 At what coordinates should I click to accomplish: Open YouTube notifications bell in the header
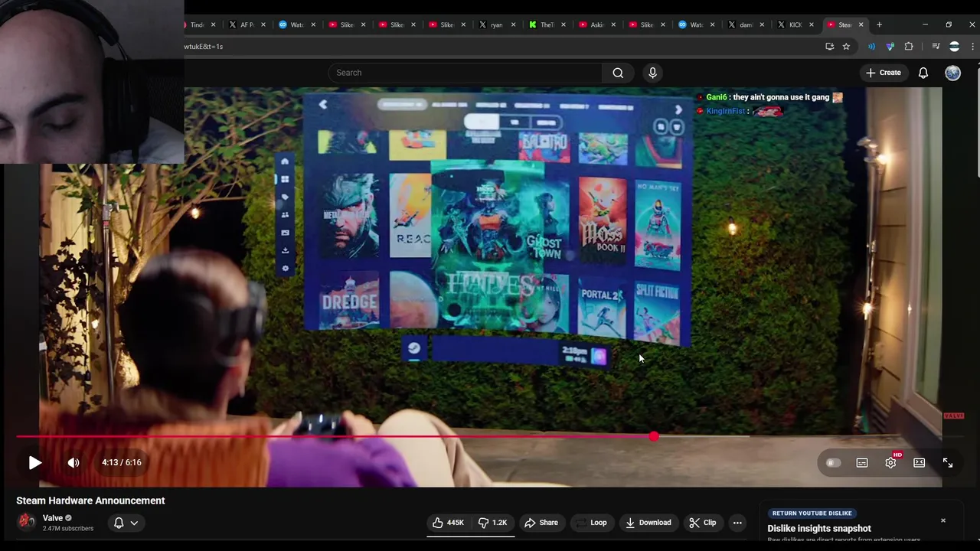[x=923, y=73]
